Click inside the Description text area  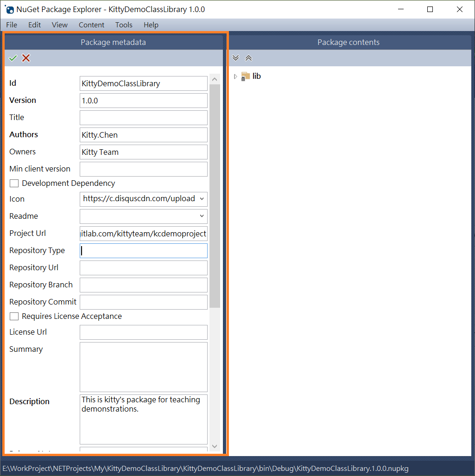point(144,419)
